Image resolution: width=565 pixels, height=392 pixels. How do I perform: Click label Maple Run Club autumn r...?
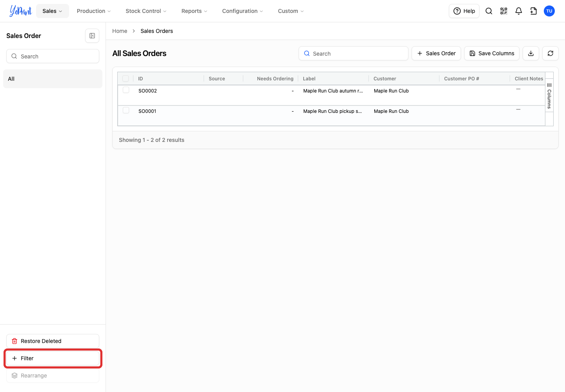[x=333, y=91]
